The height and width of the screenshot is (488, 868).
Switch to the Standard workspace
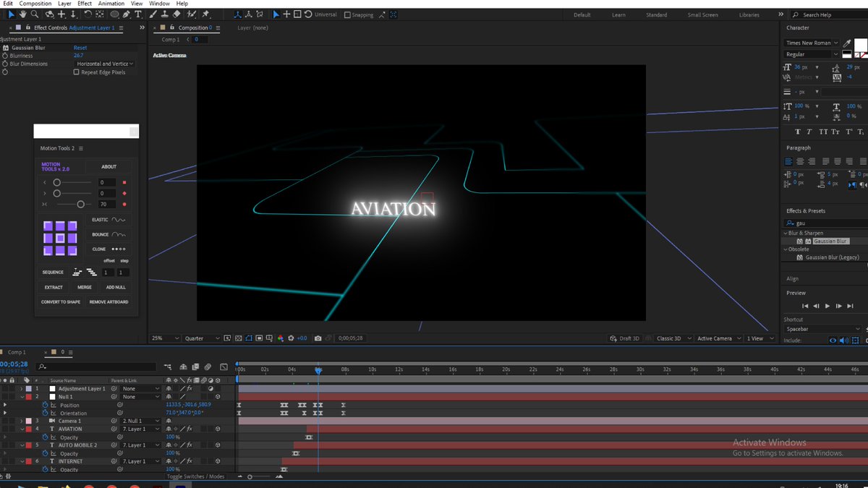coord(656,14)
